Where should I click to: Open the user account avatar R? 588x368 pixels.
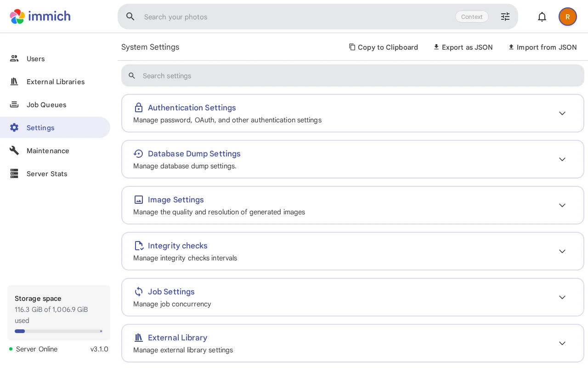click(x=568, y=17)
